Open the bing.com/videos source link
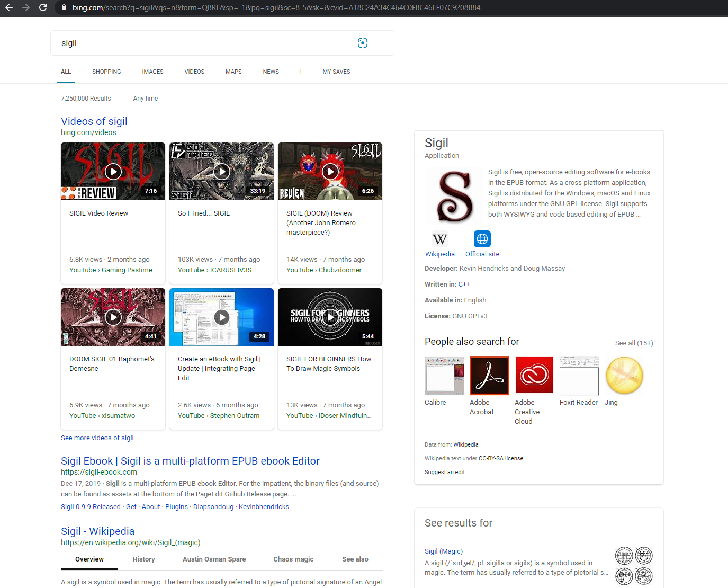This screenshot has width=728, height=588. tap(88, 132)
